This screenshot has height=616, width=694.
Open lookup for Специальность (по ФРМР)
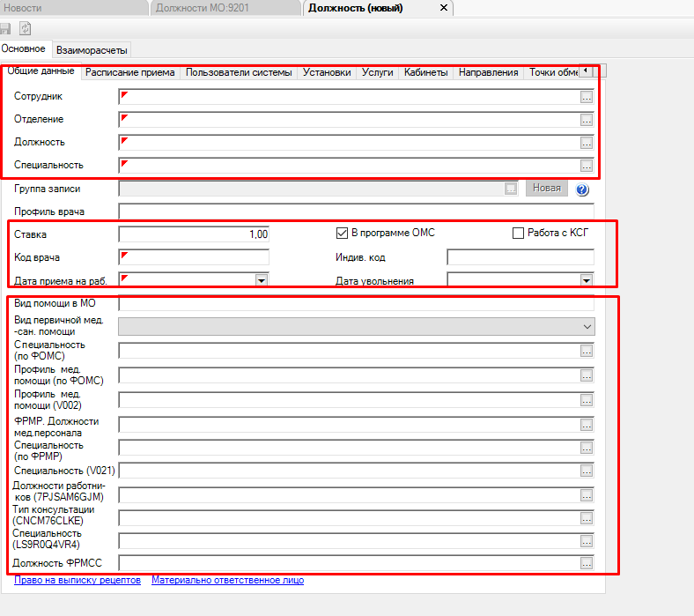pos(587,449)
